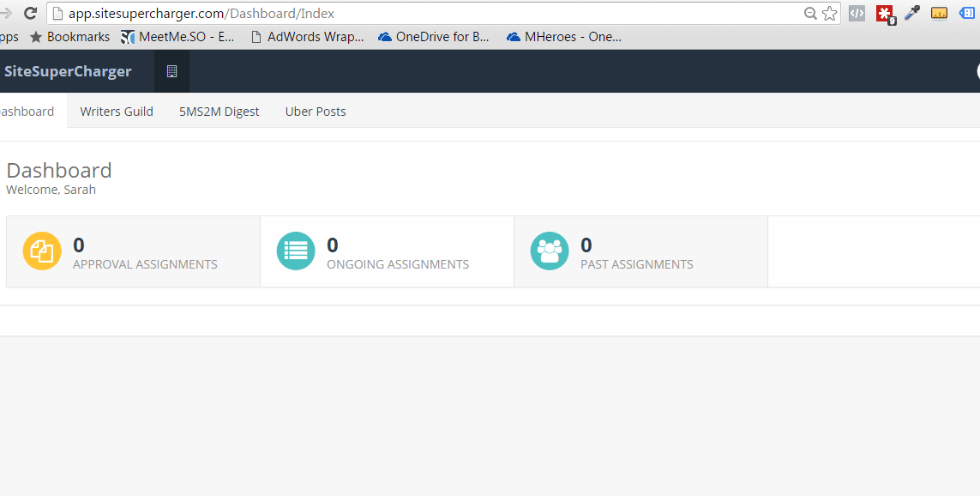Click the ONGOING ASSIGNMENTS label

398,264
